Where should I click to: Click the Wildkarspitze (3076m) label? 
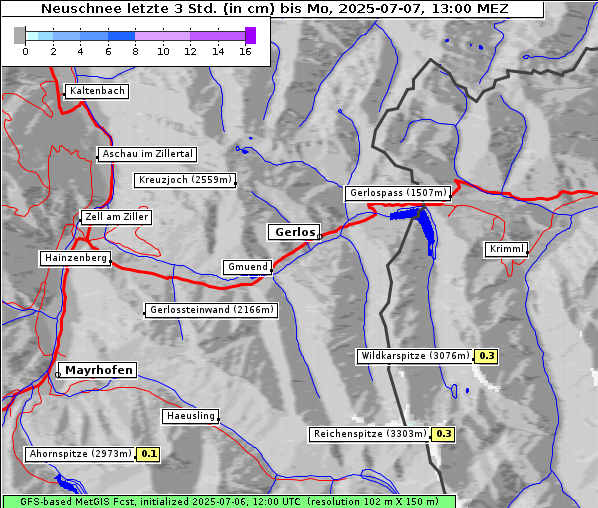tap(415, 356)
